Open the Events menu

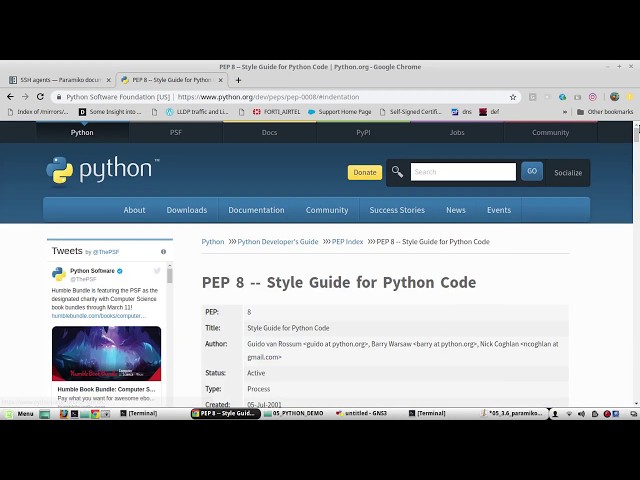coord(499,210)
